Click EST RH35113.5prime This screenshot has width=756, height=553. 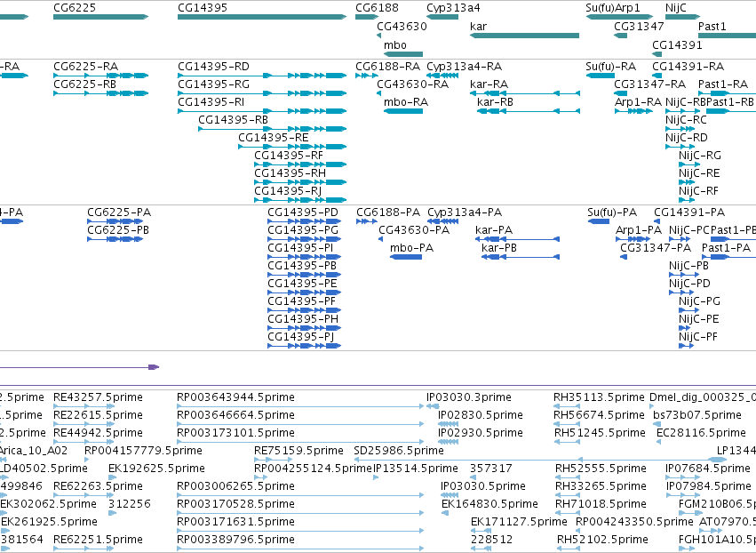click(x=600, y=397)
